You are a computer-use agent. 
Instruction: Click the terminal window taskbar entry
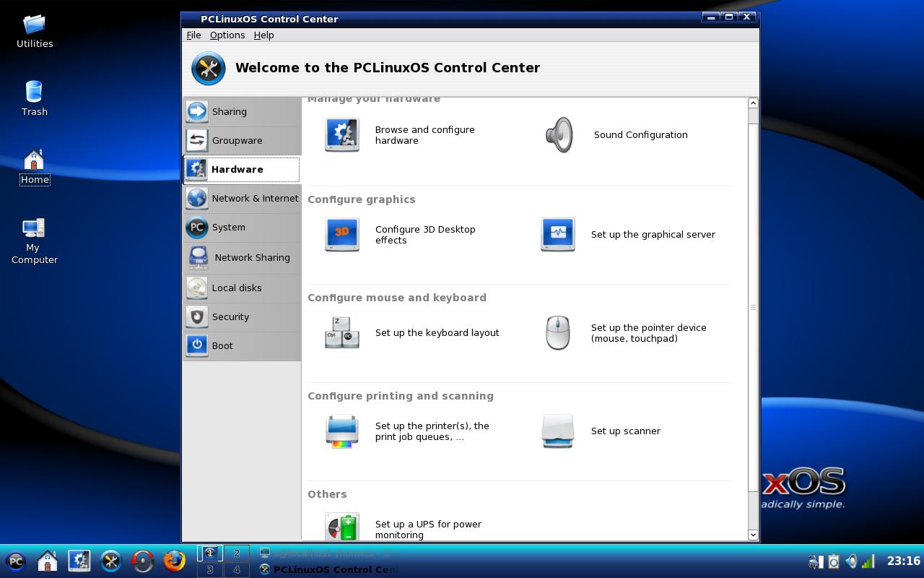pyautogui.click(x=327, y=553)
